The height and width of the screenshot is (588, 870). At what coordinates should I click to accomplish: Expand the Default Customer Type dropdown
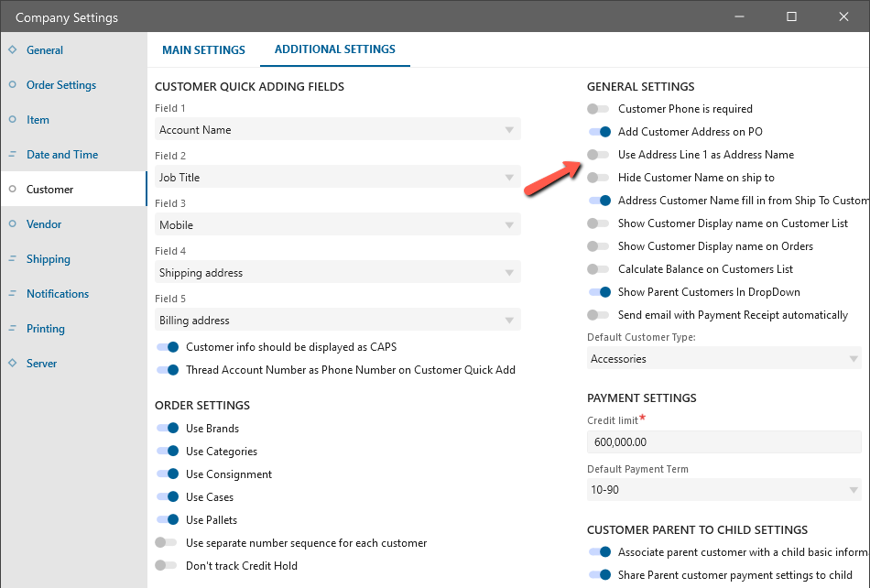pos(723,359)
